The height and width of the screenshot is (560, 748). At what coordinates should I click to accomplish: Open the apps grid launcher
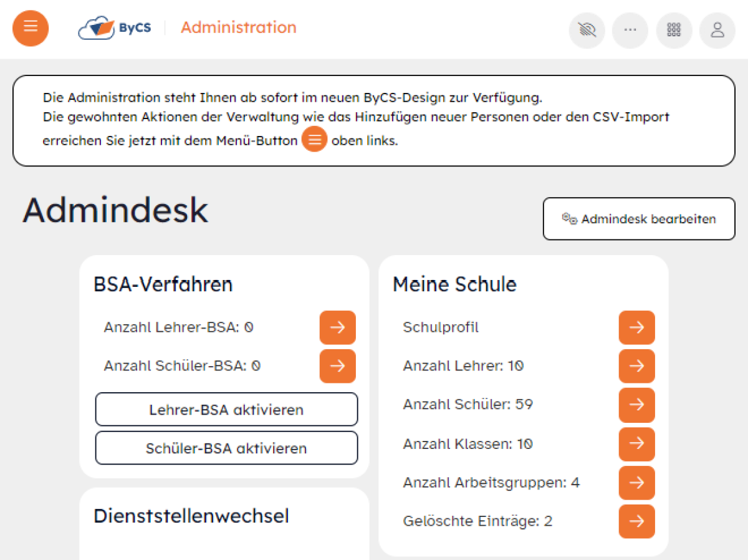[674, 31]
